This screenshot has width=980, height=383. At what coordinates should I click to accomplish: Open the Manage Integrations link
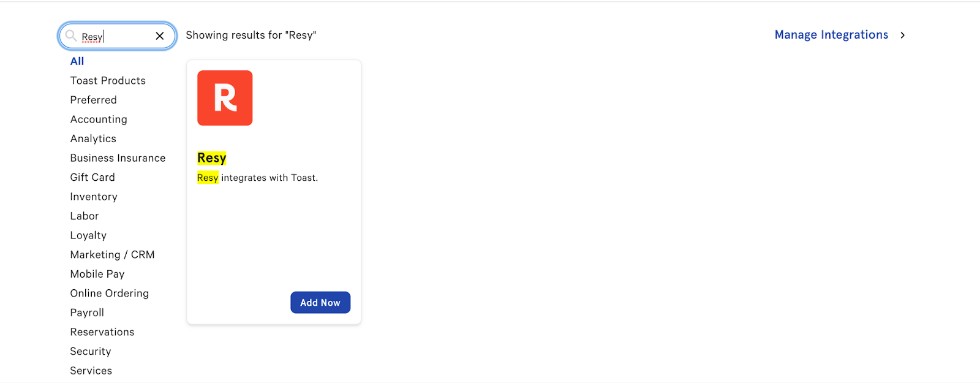tap(831, 35)
